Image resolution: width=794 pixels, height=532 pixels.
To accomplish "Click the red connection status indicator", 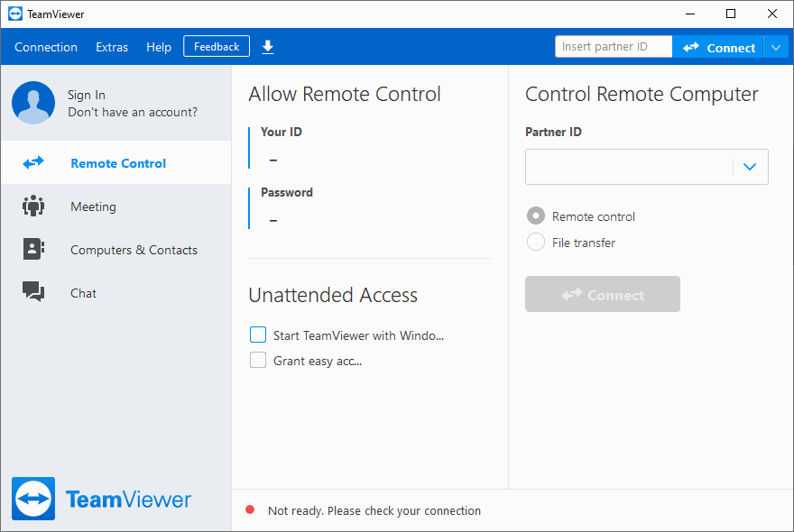I will coord(250,509).
